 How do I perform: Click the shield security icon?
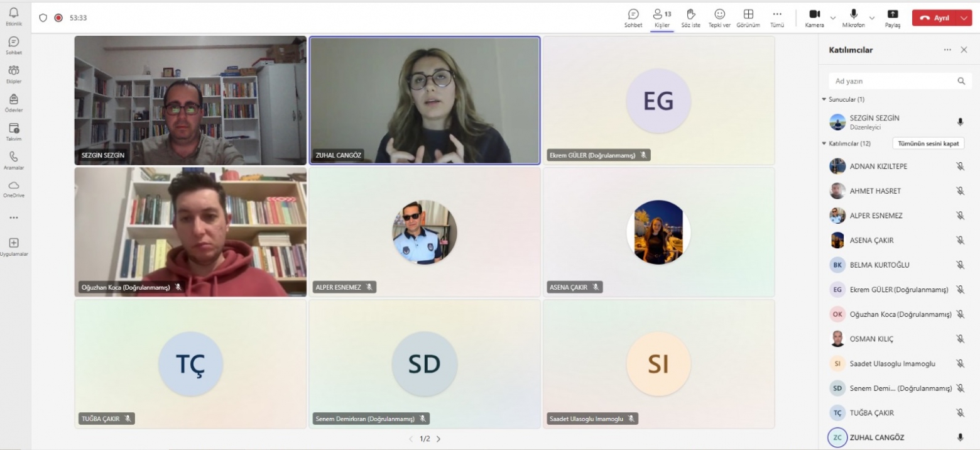43,18
